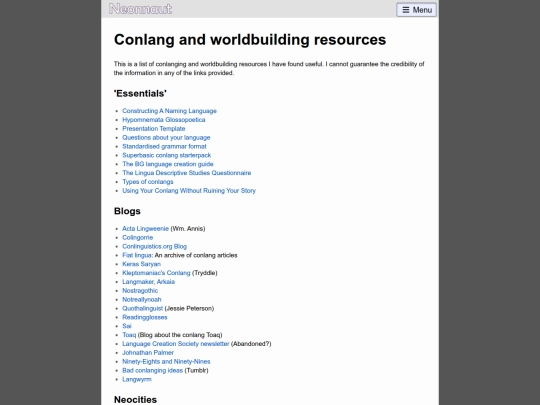The image size is (540, 405).
Task: Visit the Acta Lingweenie blog
Action: (145, 229)
